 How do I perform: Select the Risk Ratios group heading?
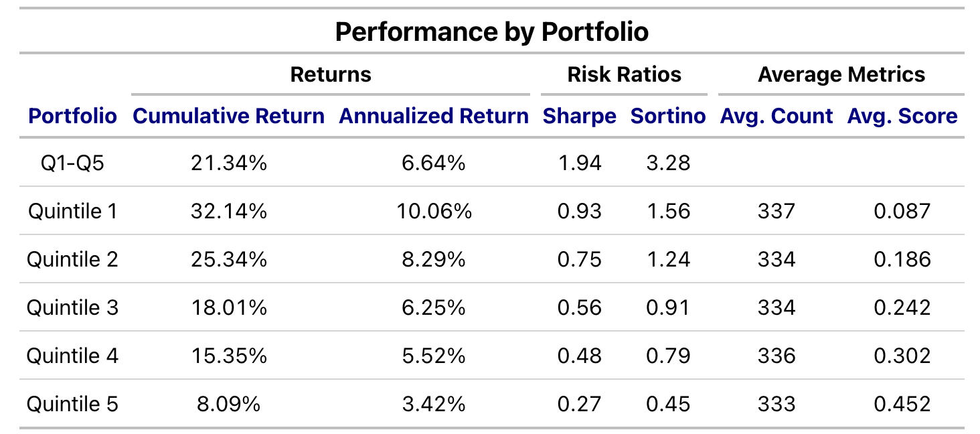(624, 74)
